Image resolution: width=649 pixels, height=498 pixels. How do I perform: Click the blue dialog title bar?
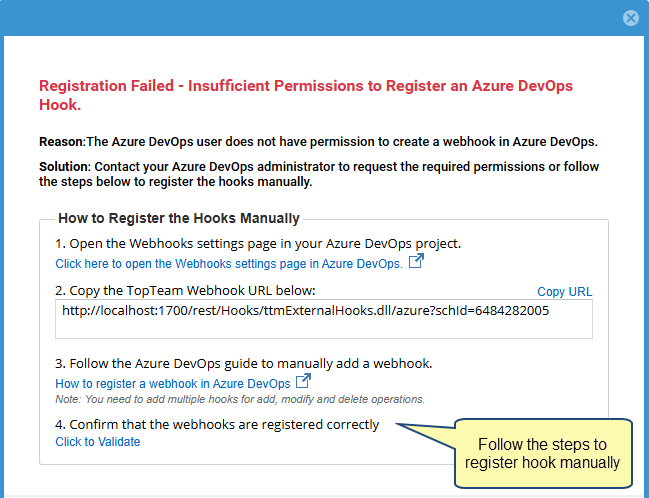[300, 17]
